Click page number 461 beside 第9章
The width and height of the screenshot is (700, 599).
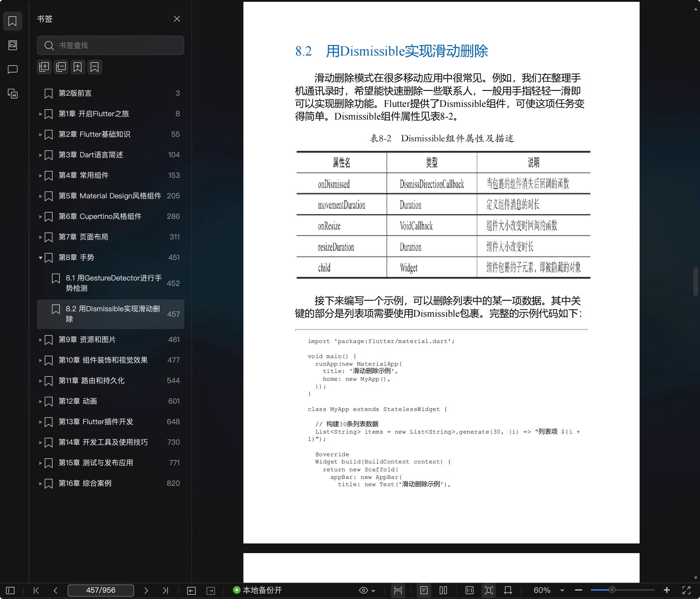click(x=174, y=340)
